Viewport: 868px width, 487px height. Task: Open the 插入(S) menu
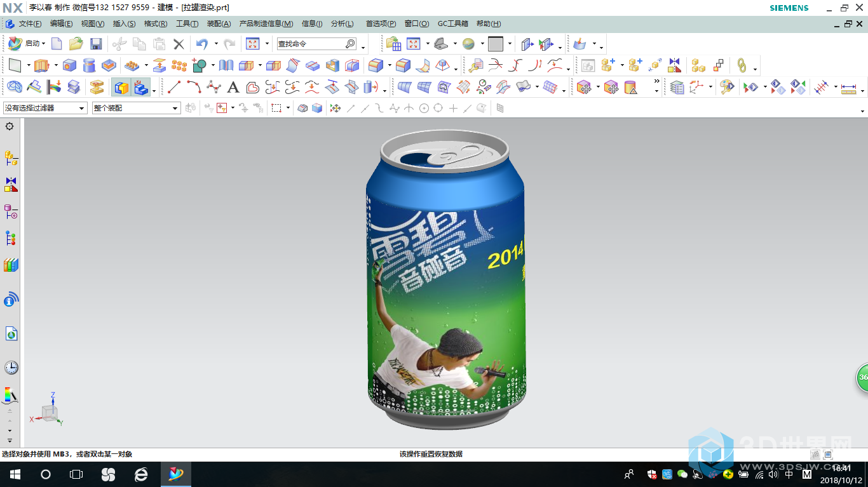(124, 23)
